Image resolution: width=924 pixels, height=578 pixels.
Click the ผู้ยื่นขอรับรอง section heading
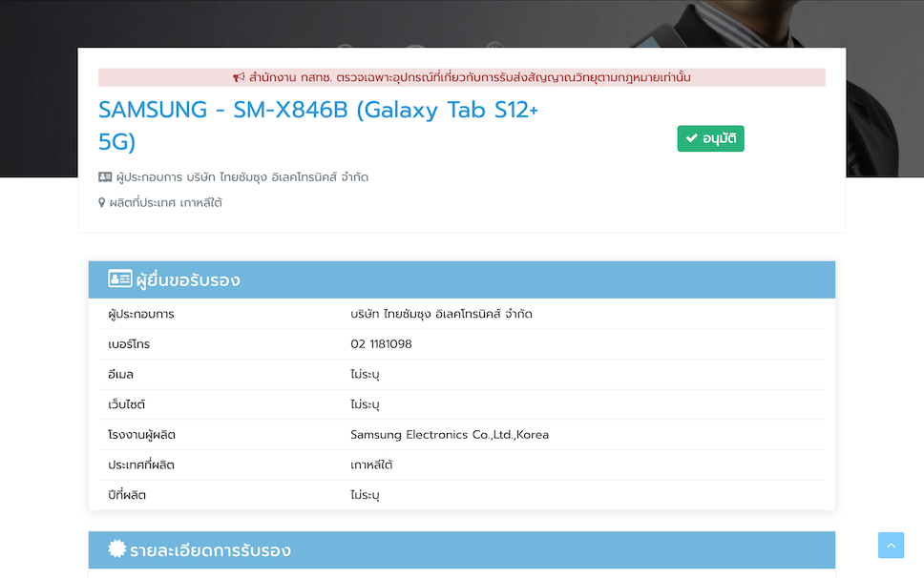(188, 280)
